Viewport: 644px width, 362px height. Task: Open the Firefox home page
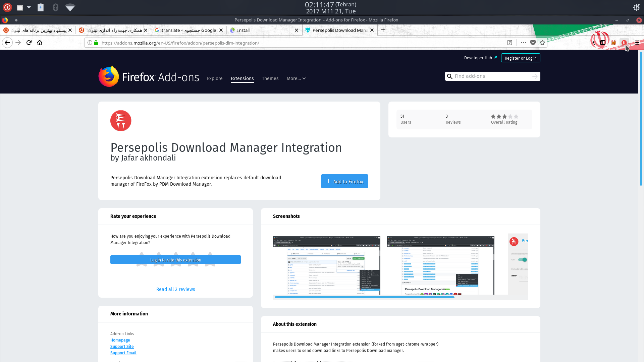40,43
